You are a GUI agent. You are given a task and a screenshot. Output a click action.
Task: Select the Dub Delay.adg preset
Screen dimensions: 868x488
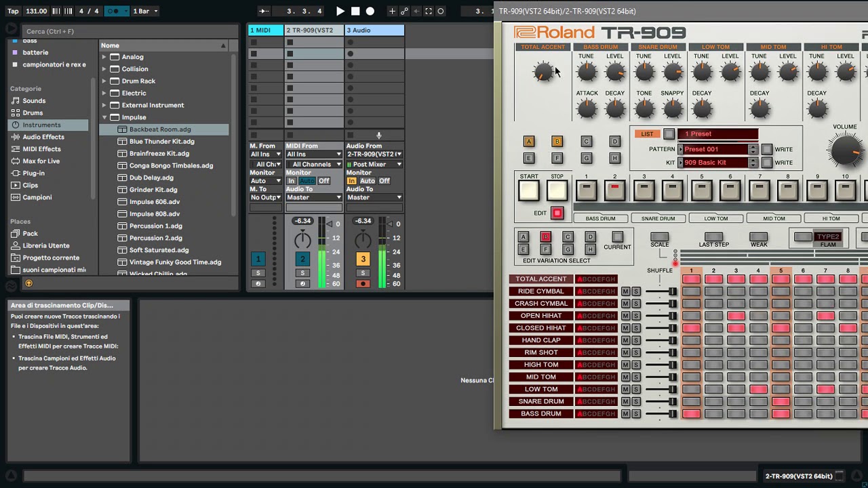151,178
